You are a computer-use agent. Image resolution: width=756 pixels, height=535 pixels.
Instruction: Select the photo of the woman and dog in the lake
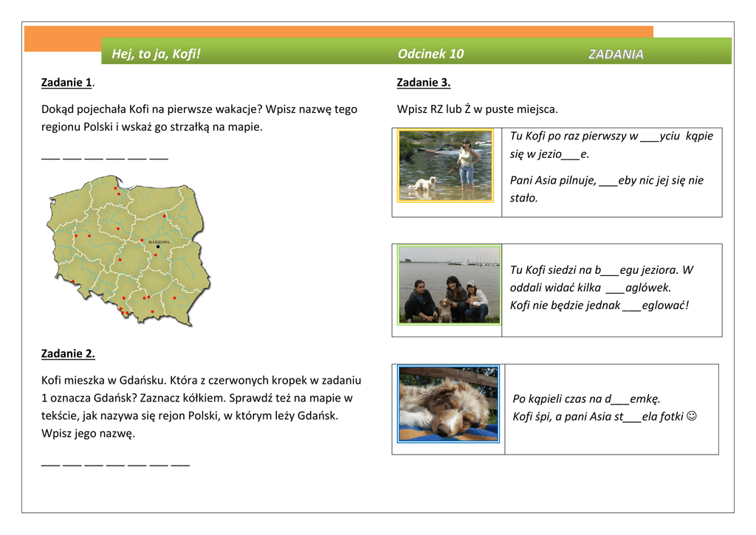[445, 165]
